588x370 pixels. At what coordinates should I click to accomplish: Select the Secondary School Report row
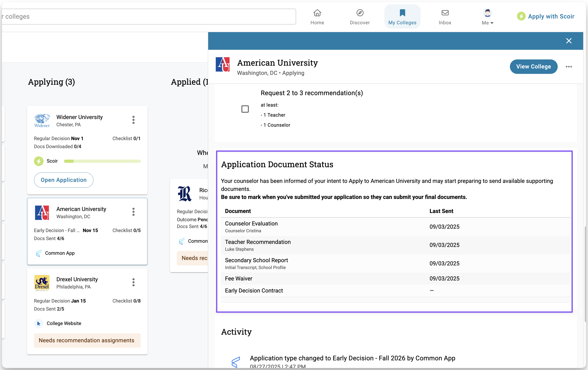click(x=395, y=264)
